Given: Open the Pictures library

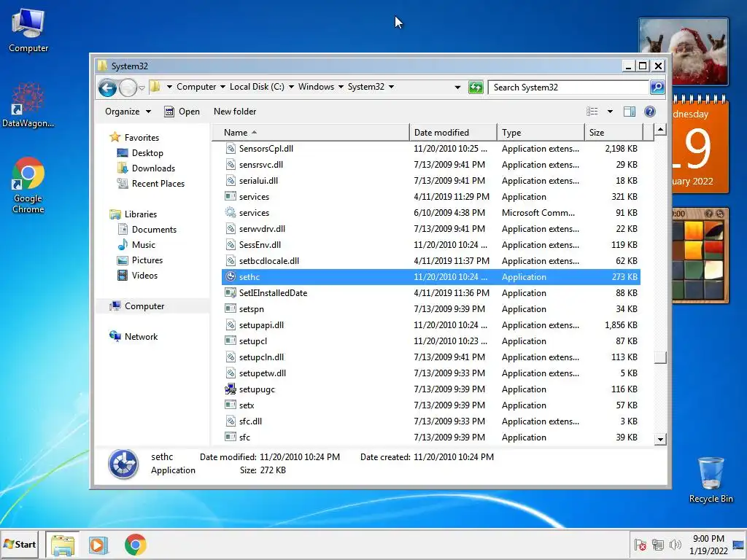Looking at the screenshot, I should [147, 260].
